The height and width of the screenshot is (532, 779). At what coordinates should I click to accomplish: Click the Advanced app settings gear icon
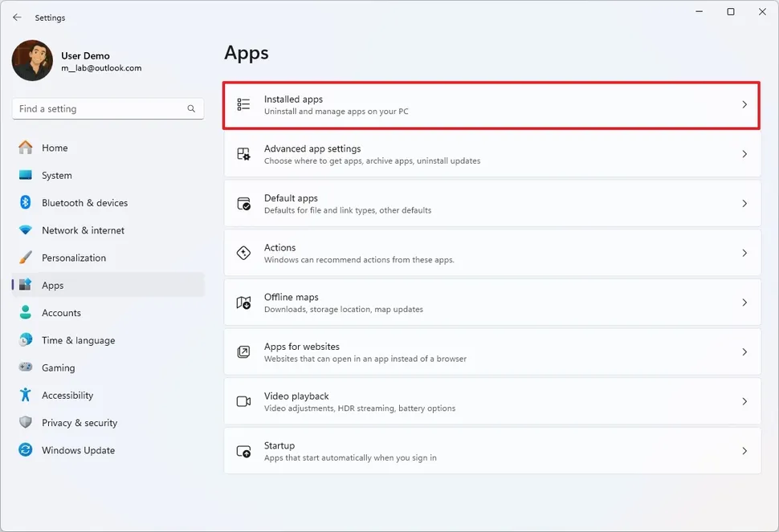pyautogui.click(x=243, y=154)
